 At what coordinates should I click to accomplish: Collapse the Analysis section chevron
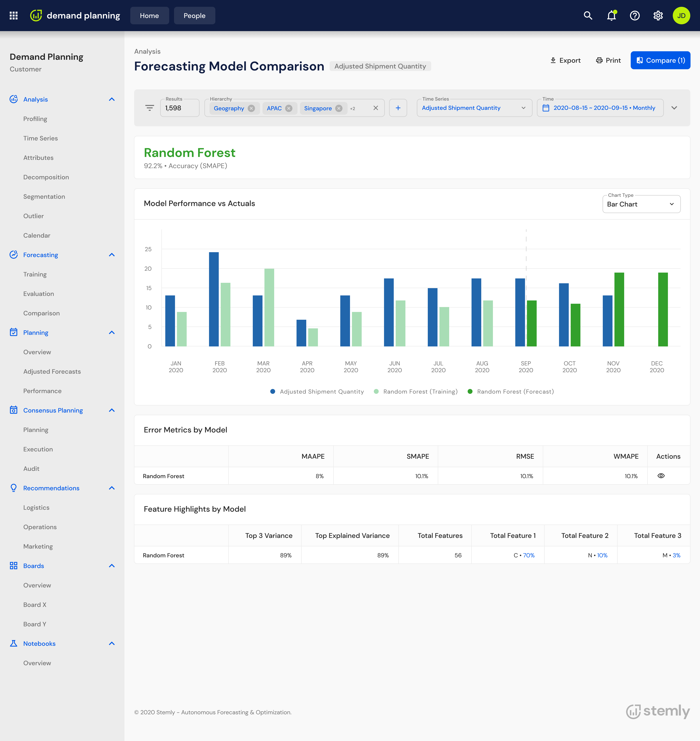pyautogui.click(x=112, y=99)
